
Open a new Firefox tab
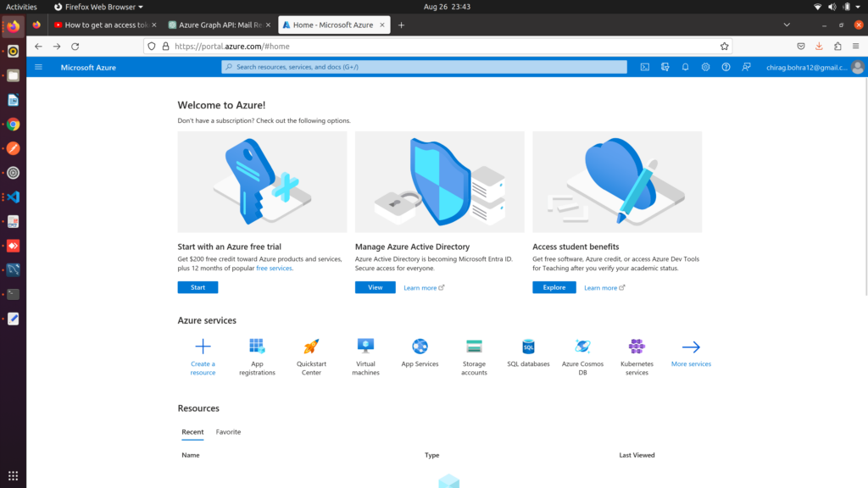401,25
